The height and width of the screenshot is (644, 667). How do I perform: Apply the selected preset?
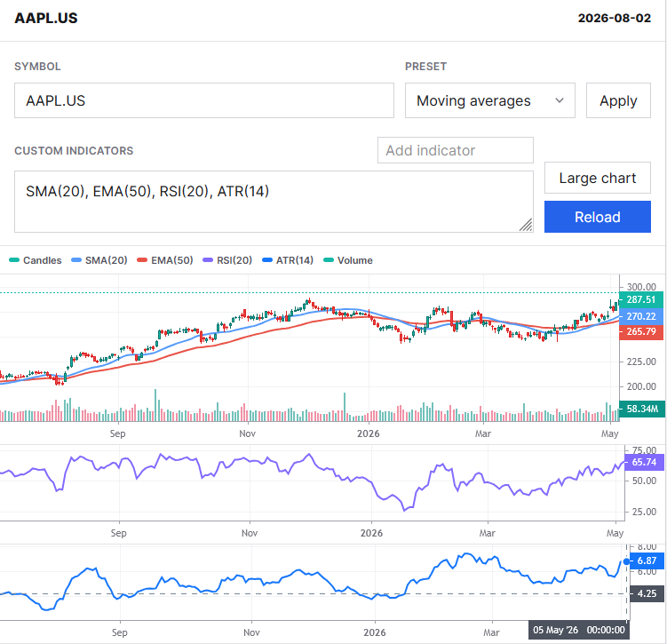[x=617, y=100]
